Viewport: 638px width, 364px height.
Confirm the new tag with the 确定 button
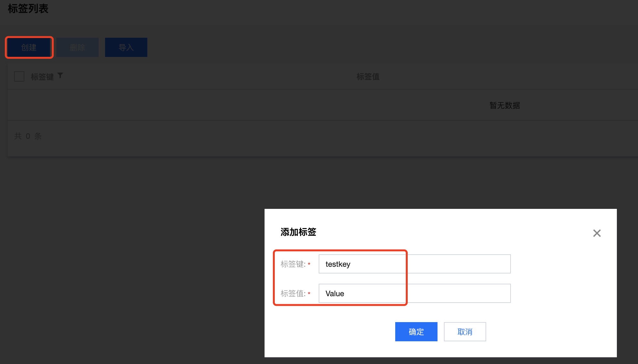pos(416,332)
